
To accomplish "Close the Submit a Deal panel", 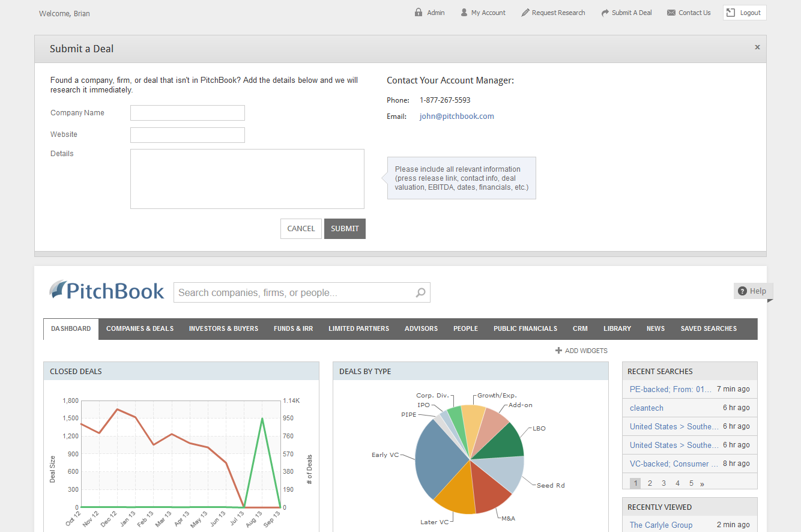I will [x=757, y=47].
